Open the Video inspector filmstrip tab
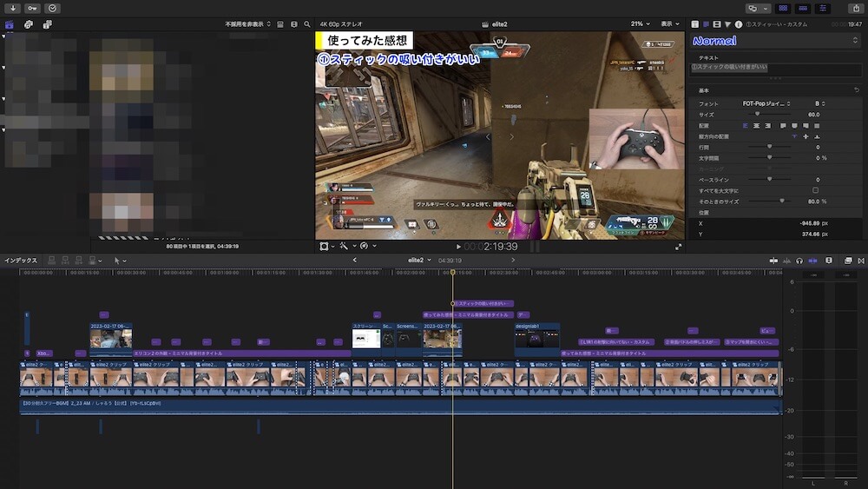 pos(717,24)
